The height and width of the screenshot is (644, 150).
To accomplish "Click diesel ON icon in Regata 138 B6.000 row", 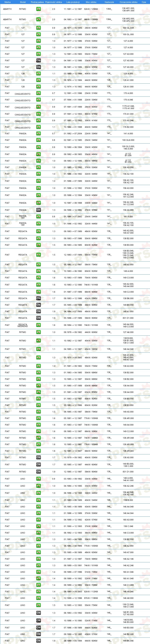I will pyautogui.click(x=38, y=298).
